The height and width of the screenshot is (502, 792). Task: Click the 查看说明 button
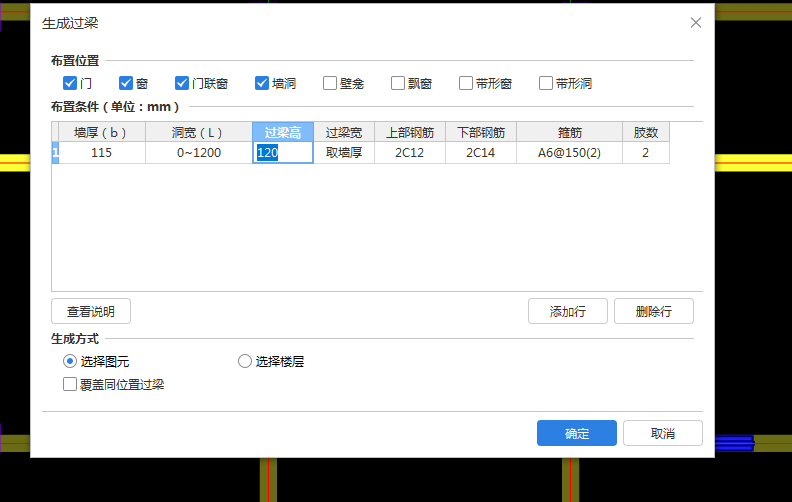tap(91, 311)
